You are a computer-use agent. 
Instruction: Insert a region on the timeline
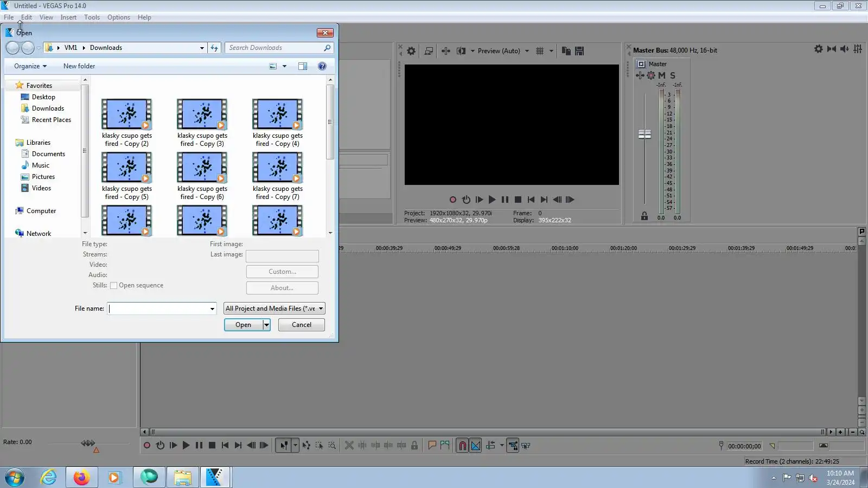point(445,446)
